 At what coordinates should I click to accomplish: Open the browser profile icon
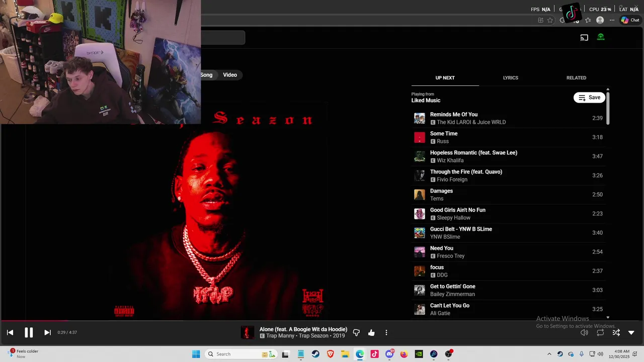[x=600, y=20]
